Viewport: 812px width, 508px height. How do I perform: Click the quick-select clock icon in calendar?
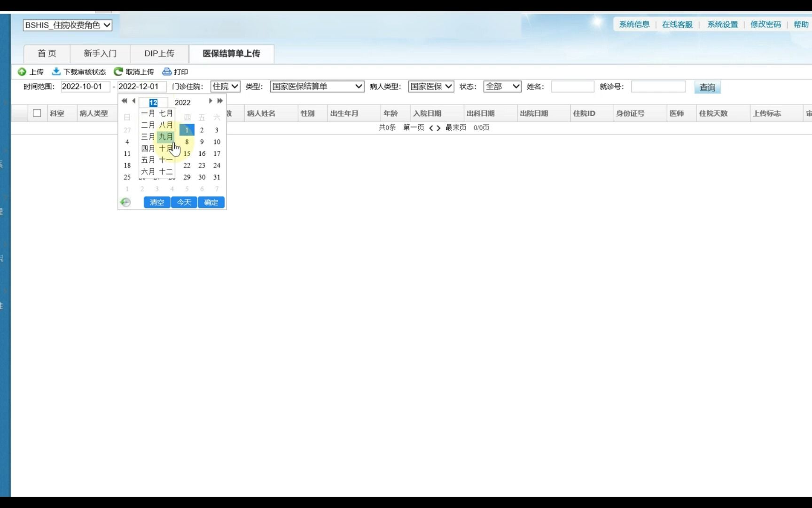(x=125, y=202)
